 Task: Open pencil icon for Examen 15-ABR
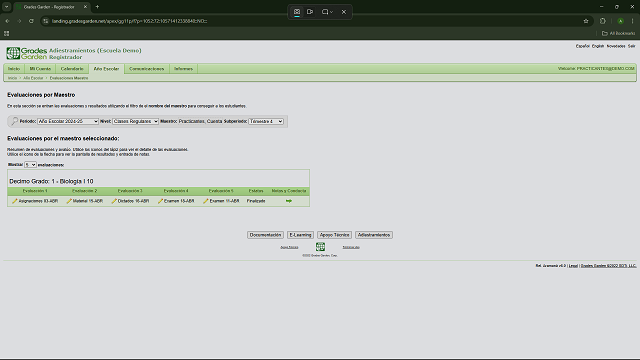coord(160,201)
